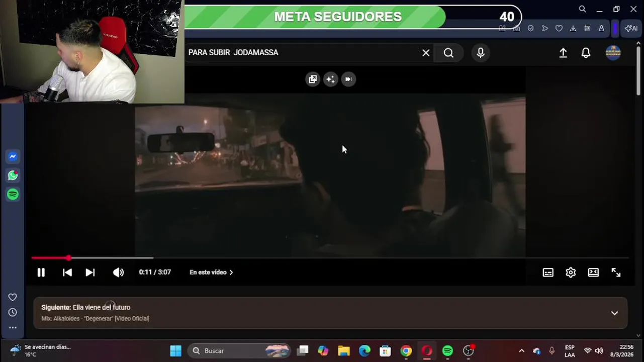The width and height of the screenshot is (644, 362).
Task: Open the browser downloads icon
Action: [x=573, y=29]
